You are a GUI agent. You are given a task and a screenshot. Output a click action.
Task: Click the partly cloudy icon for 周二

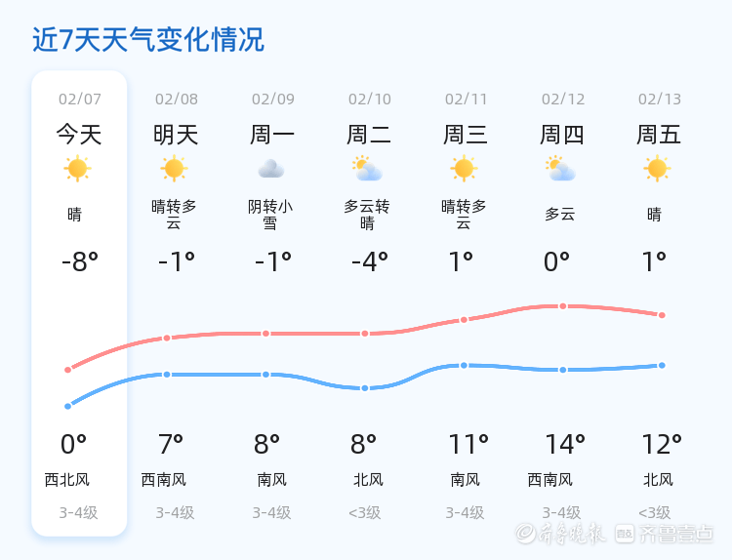tap(367, 169)
